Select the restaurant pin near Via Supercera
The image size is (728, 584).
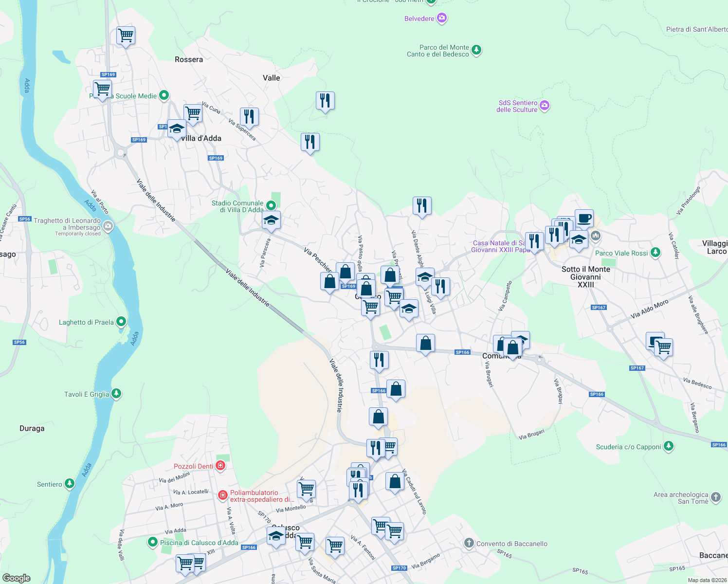pyautogui.click(x=250, y=117)
